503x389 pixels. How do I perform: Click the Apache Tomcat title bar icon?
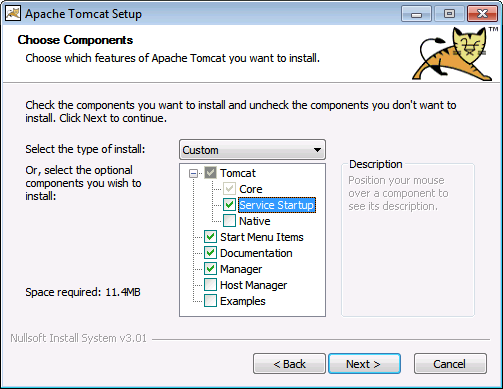pyautogui.click(x=13, y=14)
